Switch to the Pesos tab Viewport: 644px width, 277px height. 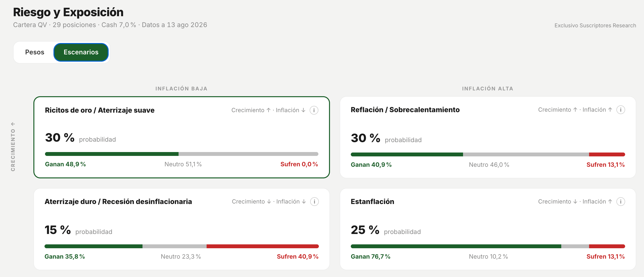click(35, 52)
